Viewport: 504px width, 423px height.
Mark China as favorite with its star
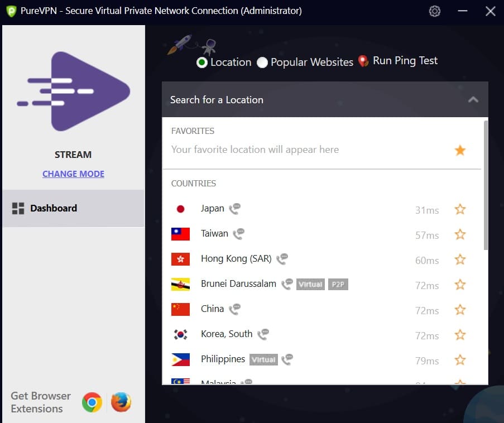460,310
